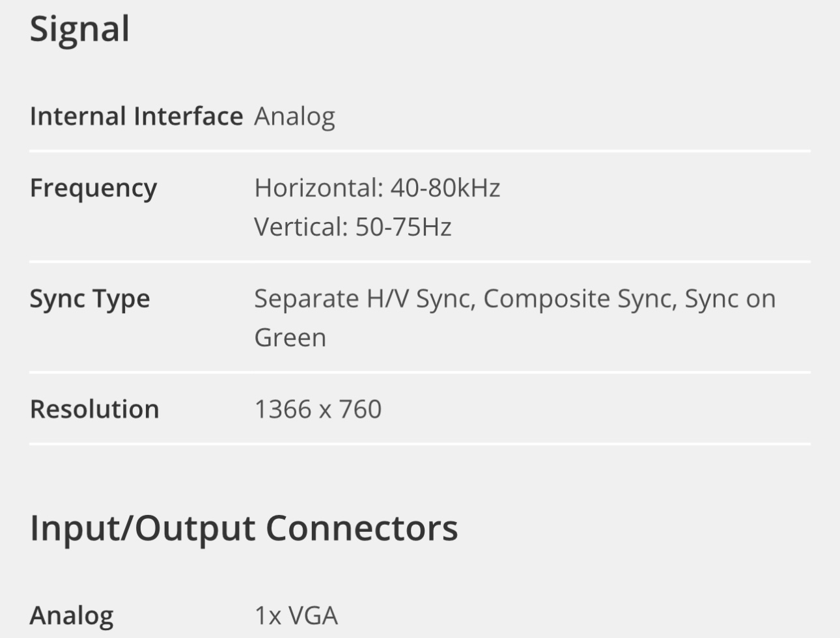
Task: Click the 1x VGA connector value
Action: point(296,615)
